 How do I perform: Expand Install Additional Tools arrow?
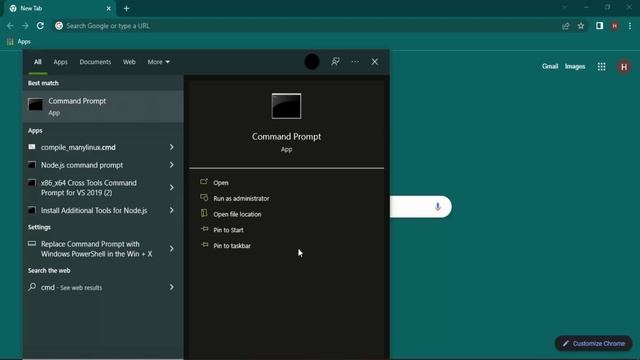coord(171,210)
